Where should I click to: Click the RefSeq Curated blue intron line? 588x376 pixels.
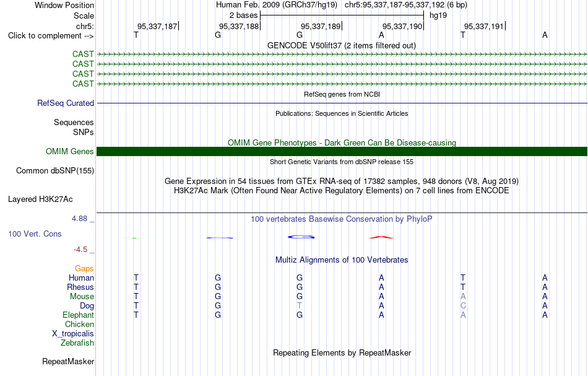click(342, 103)
